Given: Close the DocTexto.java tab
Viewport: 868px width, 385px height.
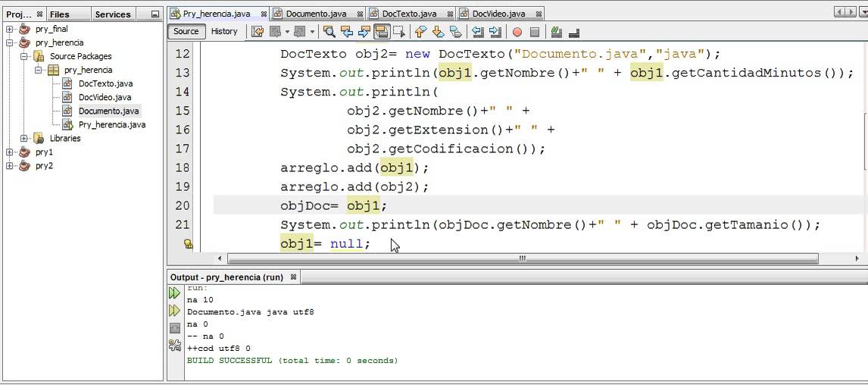Looking at the screenshot, I should coord(450,14).
